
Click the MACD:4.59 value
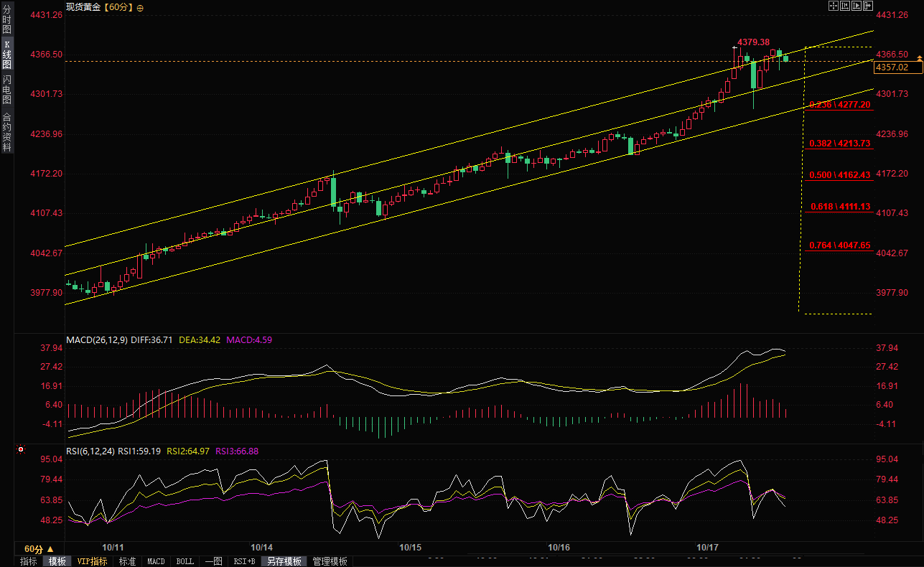point(249,339)
